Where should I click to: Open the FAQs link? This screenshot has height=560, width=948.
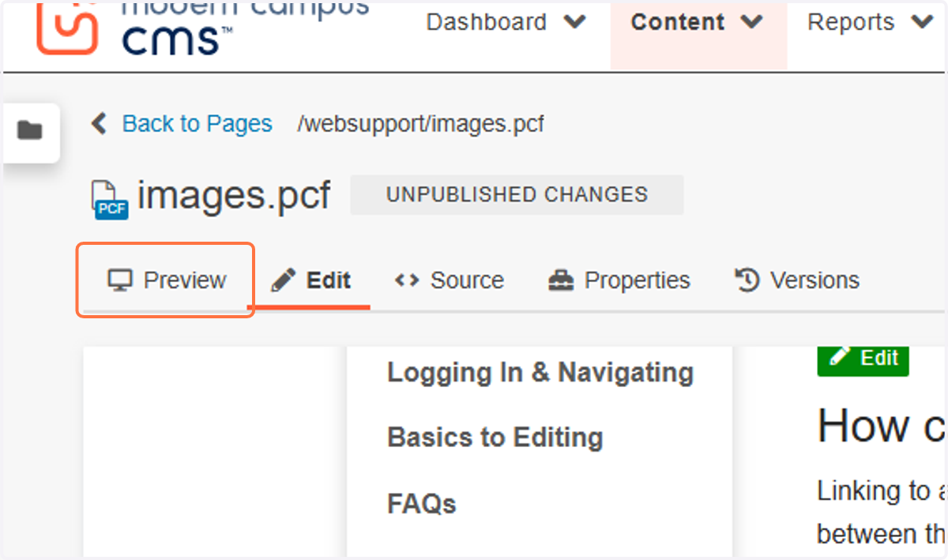point(422,504)
